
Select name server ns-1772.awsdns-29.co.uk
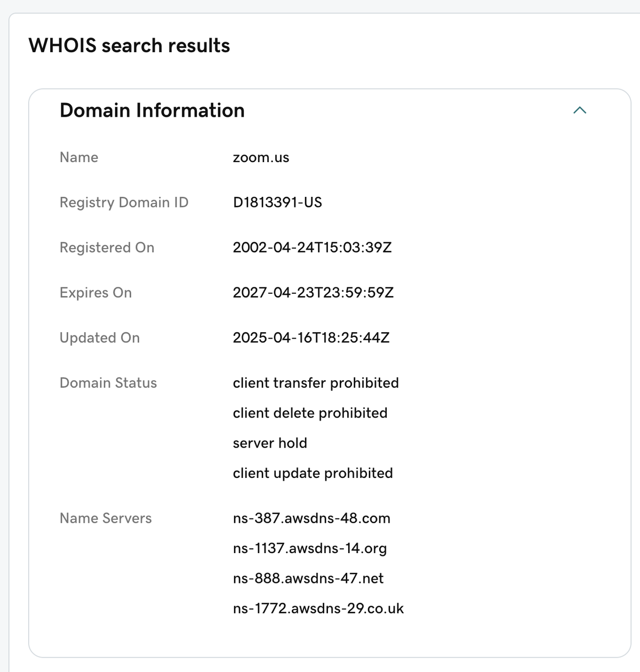[x=318, y=608]
